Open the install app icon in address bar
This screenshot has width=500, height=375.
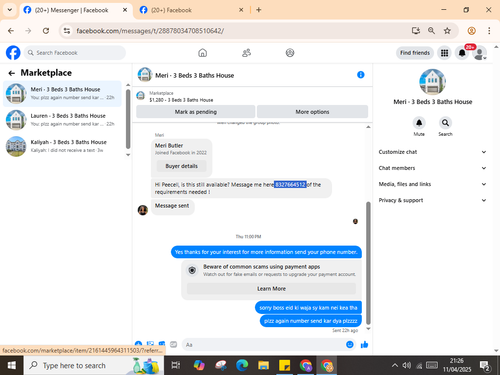(416, 31)
